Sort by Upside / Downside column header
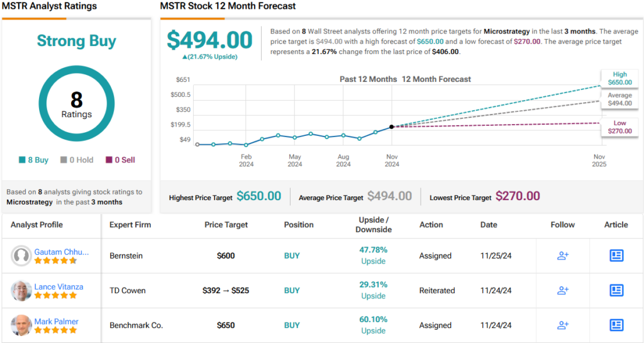Screen dimensions: 644x343 (374, 225)
